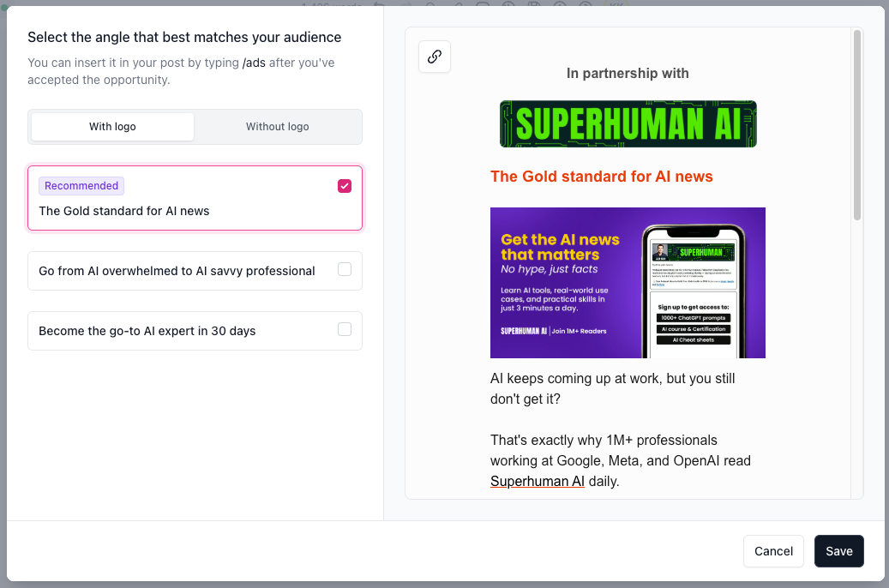This screenshot has height=588, width=889.
Task: Click the orange Gold standard for AI news heading
Action: 601,177
